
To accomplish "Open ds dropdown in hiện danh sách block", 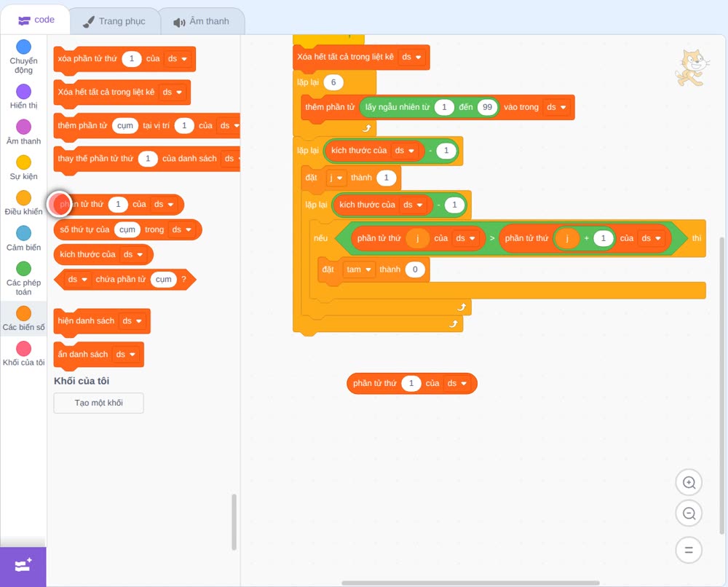I will [132, 321].
